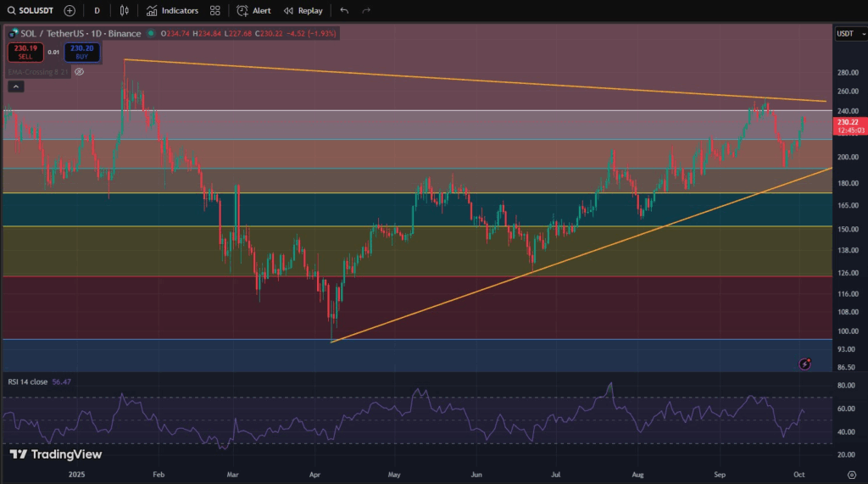
Task: Click the undo arrow
Action: (343, 11)
